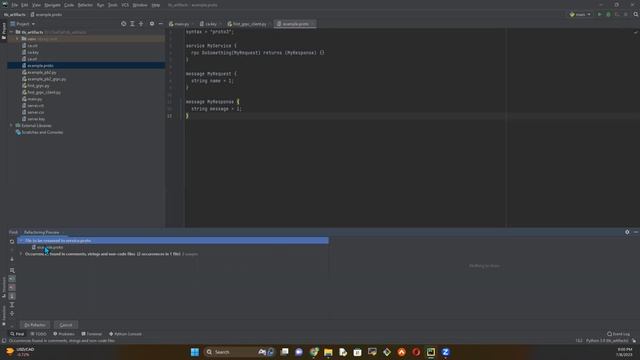Click the Collapse All icon in Find tool window
Viewport: 640px width, 360px height.
(12, 313)
